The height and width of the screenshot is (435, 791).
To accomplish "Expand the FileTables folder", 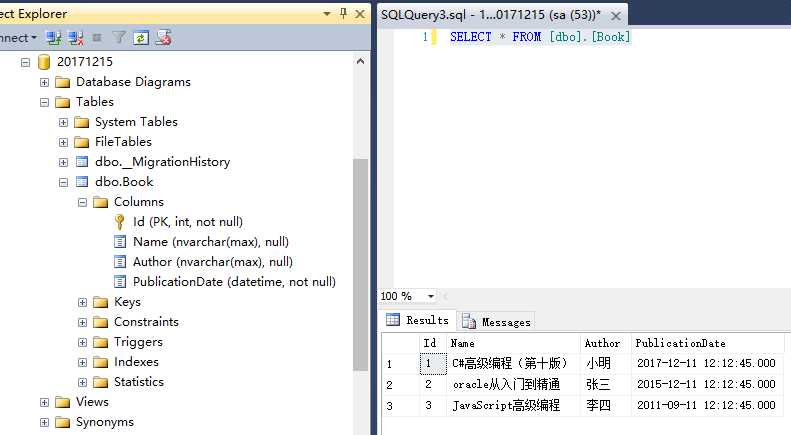I will pyautogui.click(x=63, y=142).
